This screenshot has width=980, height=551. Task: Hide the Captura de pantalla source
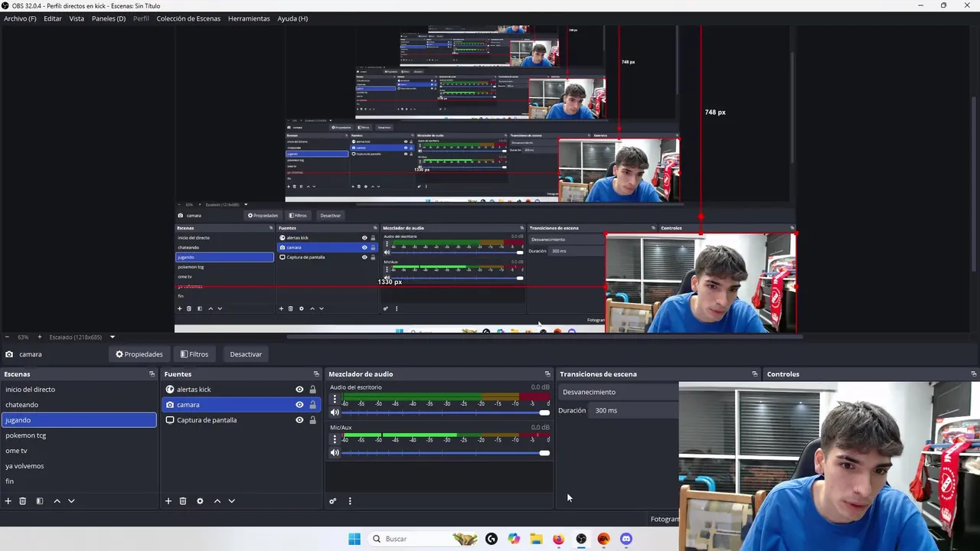(299, 420)
